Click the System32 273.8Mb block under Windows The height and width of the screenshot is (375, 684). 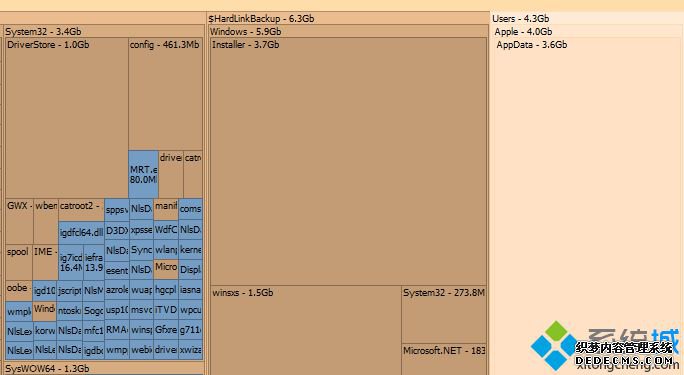[444, 314]
